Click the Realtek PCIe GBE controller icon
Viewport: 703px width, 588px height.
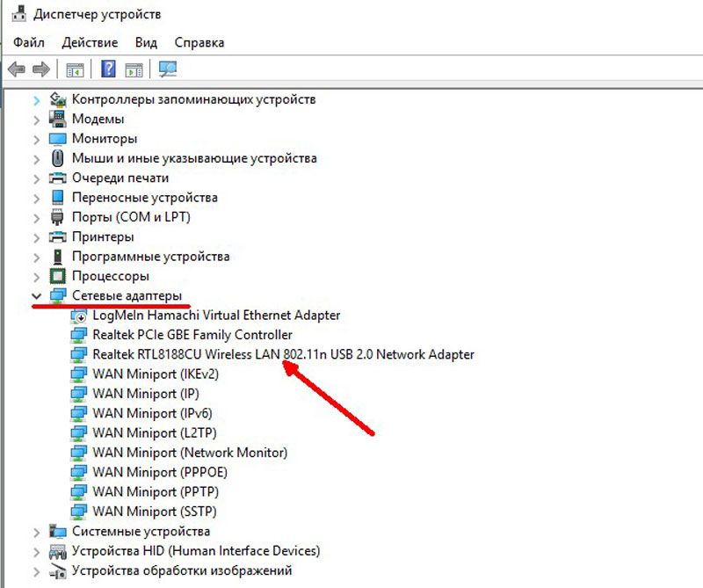(78, 335)
